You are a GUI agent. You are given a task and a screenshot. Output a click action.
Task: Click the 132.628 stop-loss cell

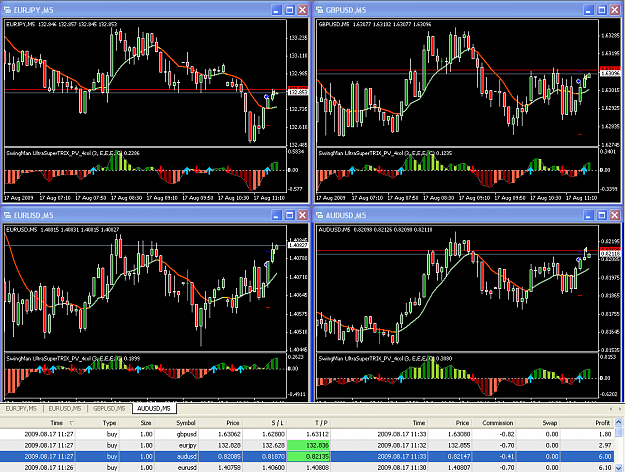pyautogui.click(x=274, y=445)
